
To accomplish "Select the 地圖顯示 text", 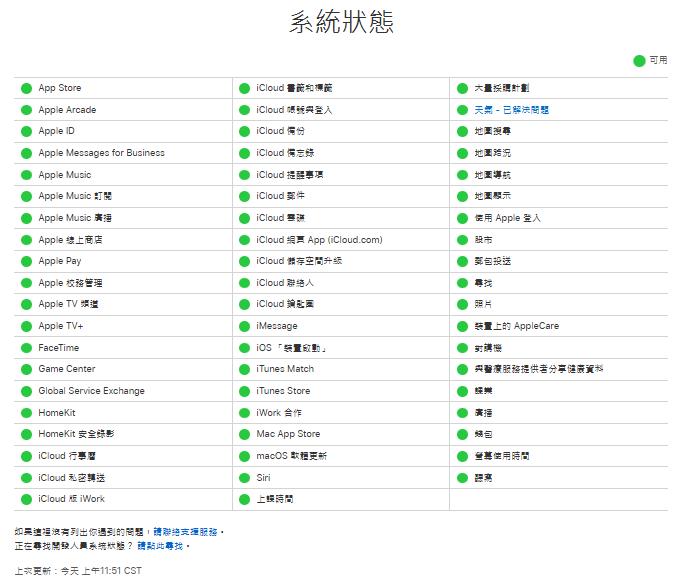I will [x=492, y=196].
